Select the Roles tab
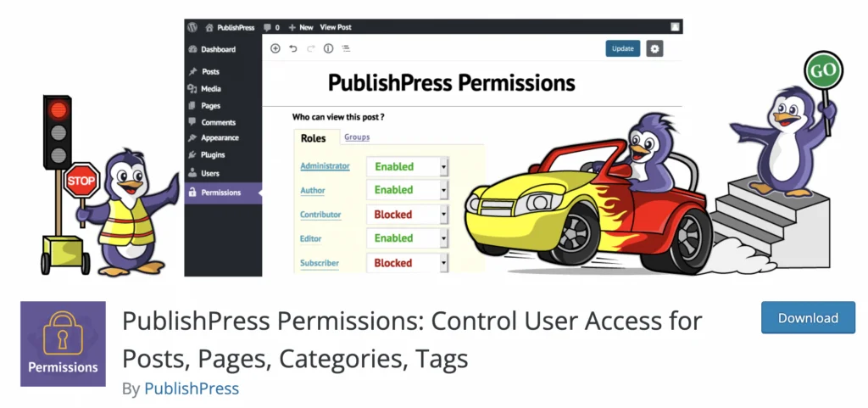The width and height of the screenshot is (868, 408). [x=314, y=138]
